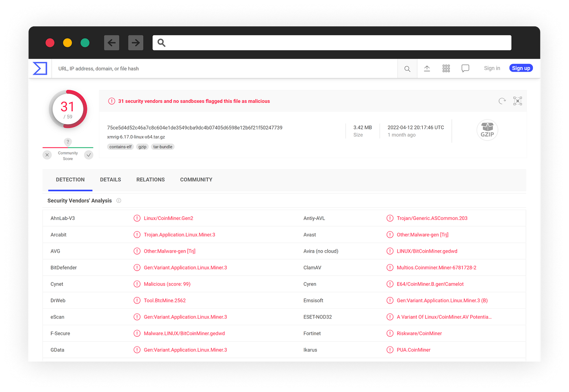The height and width of the screenshot is (392, 569).
Task: Switch to the DETAILS tab
Action: [111, 180]
